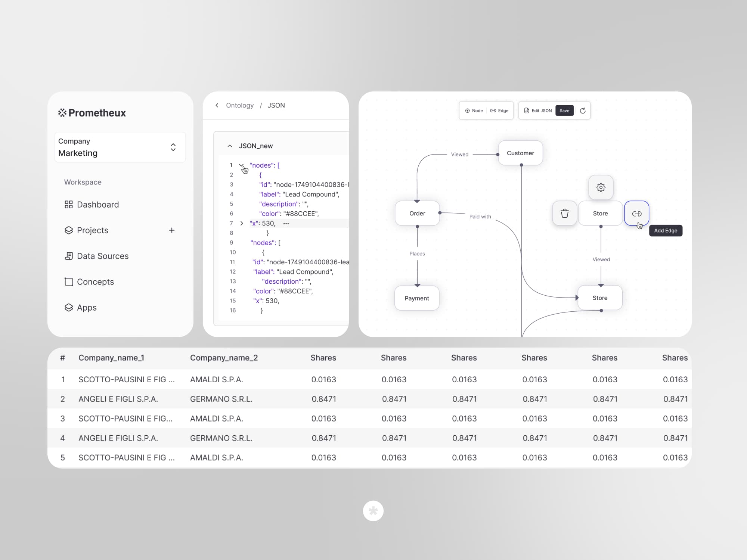747x560 pixels.
Task: Open the gear settings icon above Store
Action: point(601,187)
